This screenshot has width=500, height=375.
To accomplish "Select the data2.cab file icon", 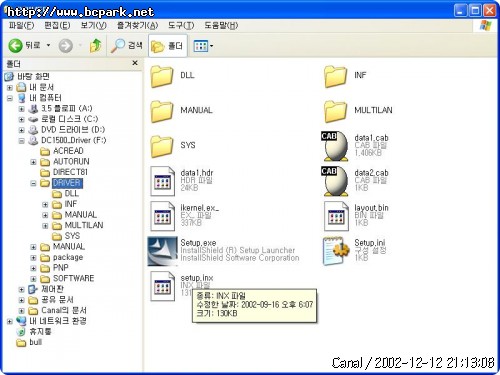I will tap(335, 181).
